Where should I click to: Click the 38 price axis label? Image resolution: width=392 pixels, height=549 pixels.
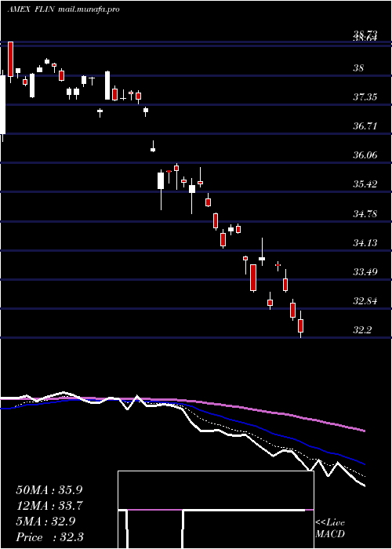point(359,68)
